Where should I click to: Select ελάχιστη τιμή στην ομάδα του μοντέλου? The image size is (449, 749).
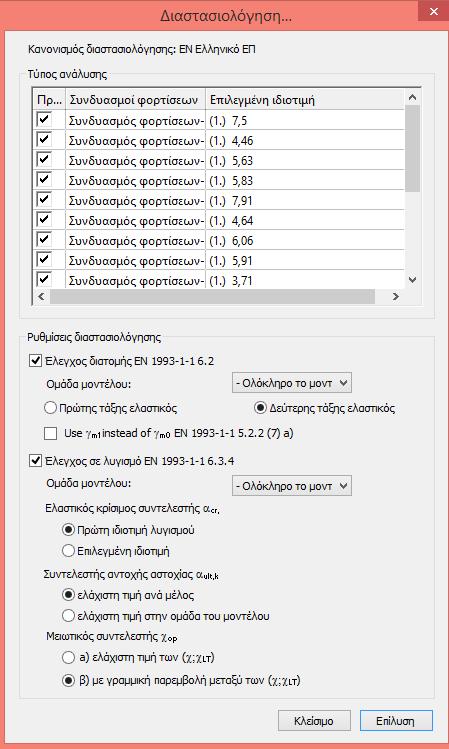(68, 616)
